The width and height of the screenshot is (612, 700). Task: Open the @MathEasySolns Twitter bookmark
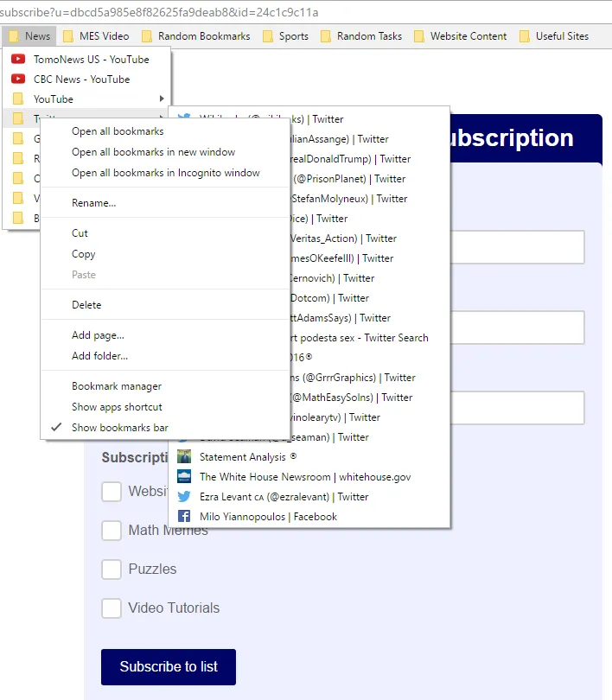(369, 398)
